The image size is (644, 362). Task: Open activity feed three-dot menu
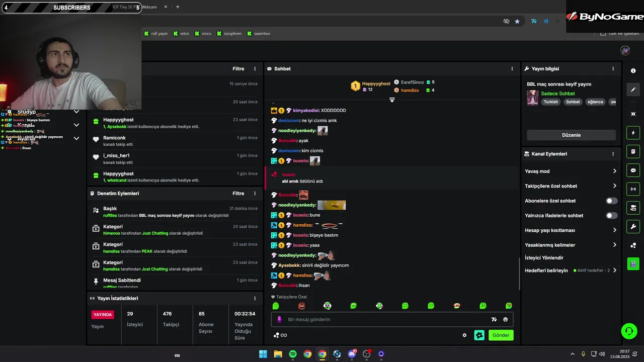click(x=255, y=69)
